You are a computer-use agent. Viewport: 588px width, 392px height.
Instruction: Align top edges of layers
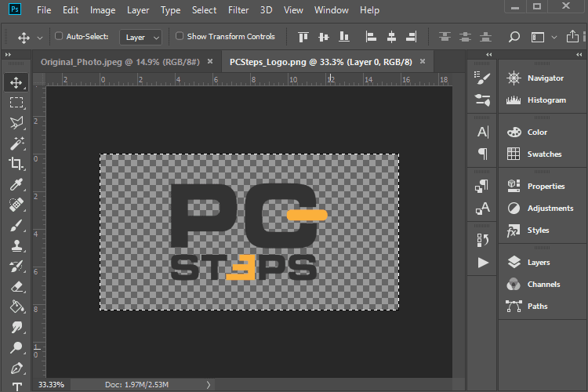tap(303, 37)
